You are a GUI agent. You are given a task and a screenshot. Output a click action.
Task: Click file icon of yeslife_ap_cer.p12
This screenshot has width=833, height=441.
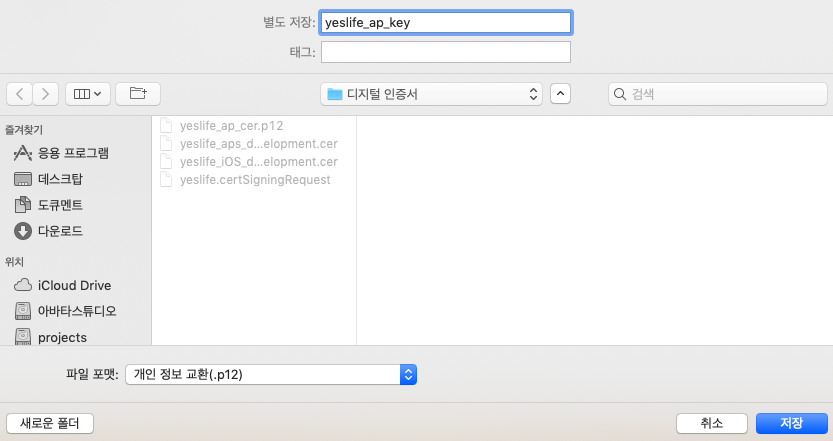pyautogui.click(x=166, y=125)
